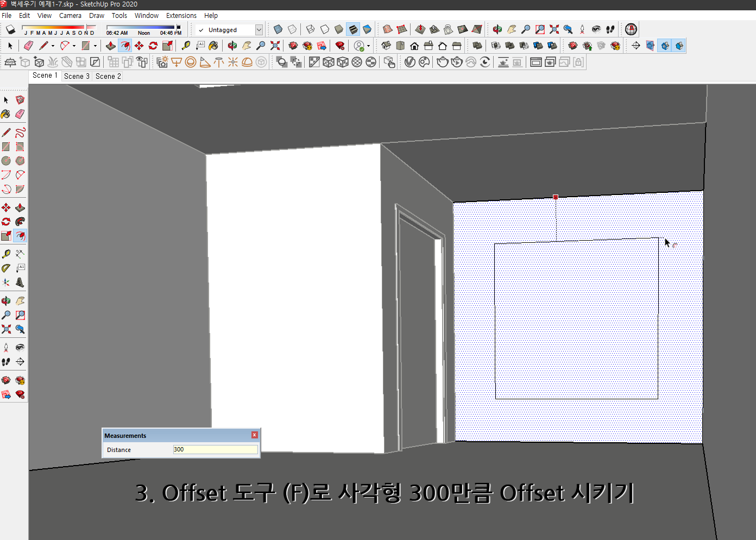Viewport: 756px width, 540px height.
Task: Click inside the Distance input field
Action: pos(215,449)
